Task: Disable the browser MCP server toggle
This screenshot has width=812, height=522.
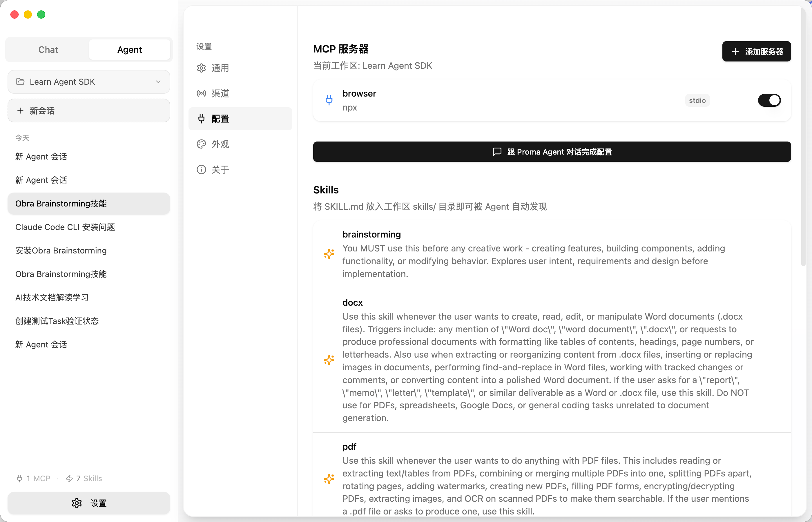Action: [x=769, y=100]
